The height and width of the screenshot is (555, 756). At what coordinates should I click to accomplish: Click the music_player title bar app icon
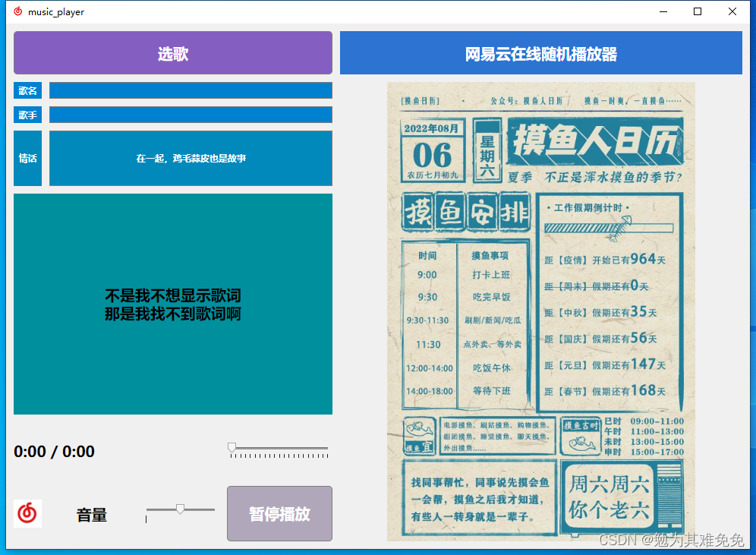[18, 11]
